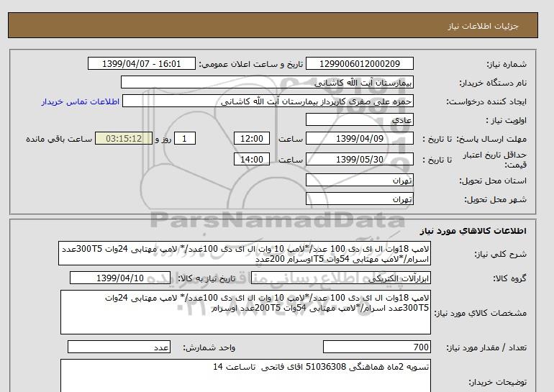The image size is (554, 392).
Task: Click the label شرح کلی نیاز
Action: (500, 254)
